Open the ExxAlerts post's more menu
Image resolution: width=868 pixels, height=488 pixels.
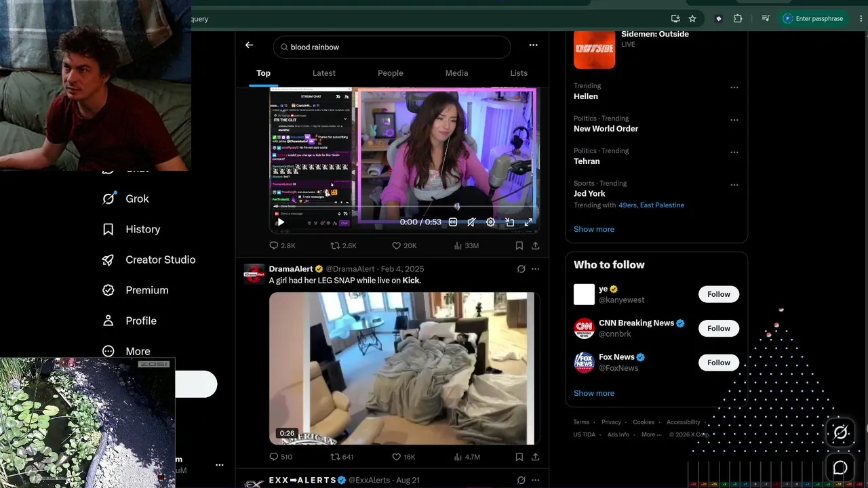point(535,480)
